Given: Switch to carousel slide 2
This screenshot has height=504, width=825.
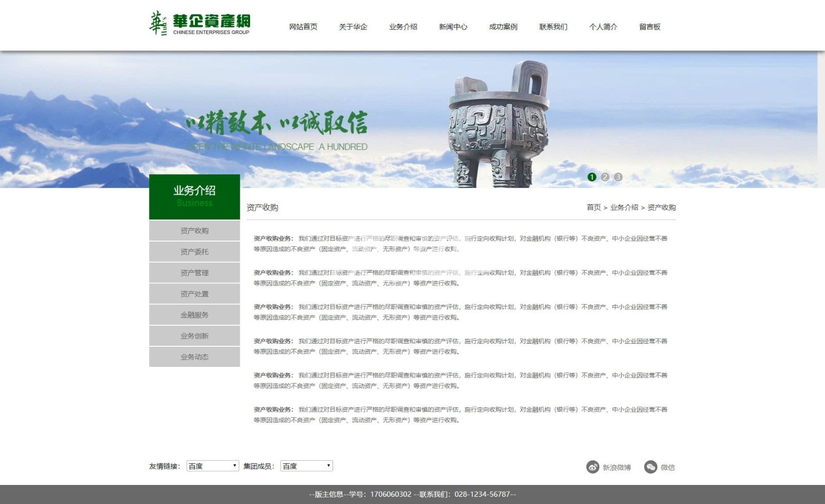Looking at the screenshot, I should pos(605,177).
